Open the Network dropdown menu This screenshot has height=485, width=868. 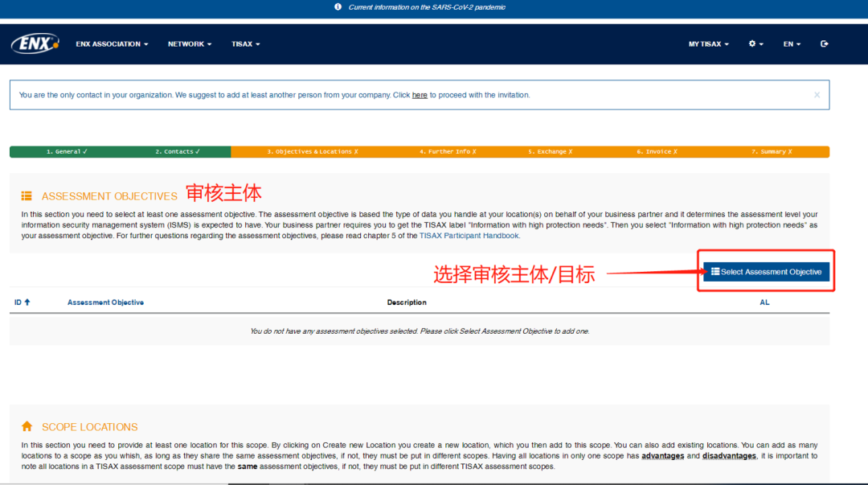[x=190, y=43]
